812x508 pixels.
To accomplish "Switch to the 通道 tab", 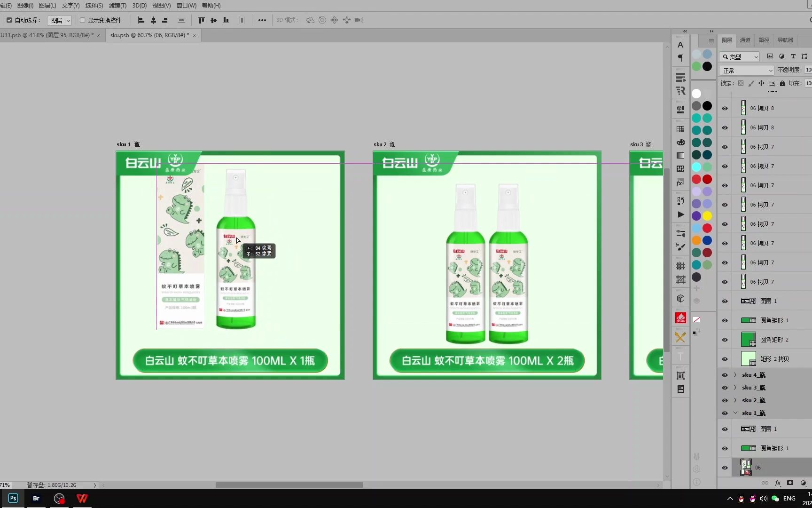I will [745, 40].
